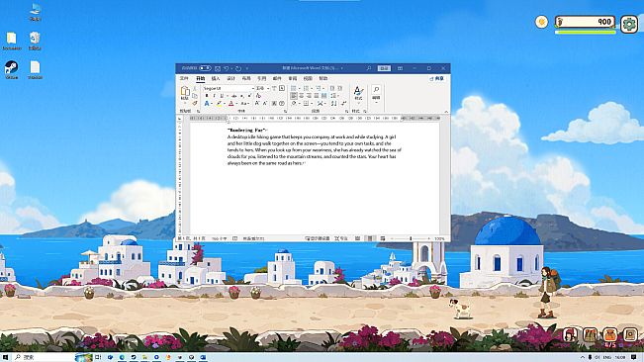
Task: Switch to the References ribbon tab
Action: 261,78
